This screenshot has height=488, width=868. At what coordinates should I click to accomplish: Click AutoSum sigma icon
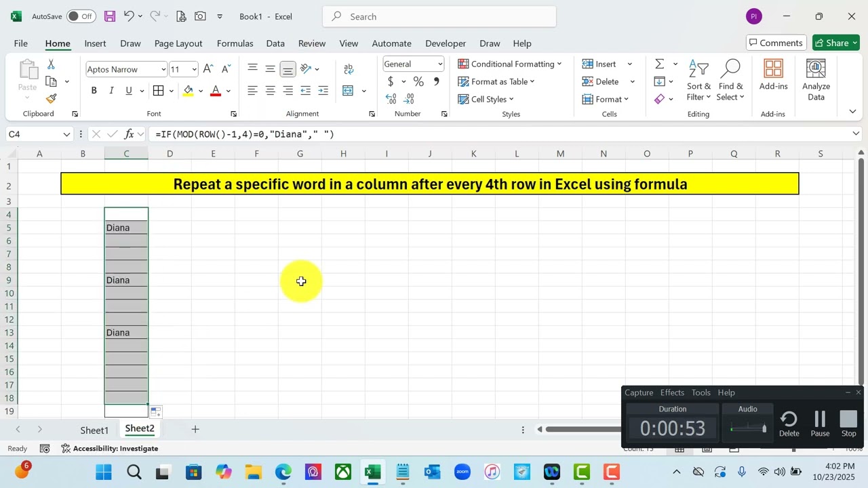pos(659,64)
